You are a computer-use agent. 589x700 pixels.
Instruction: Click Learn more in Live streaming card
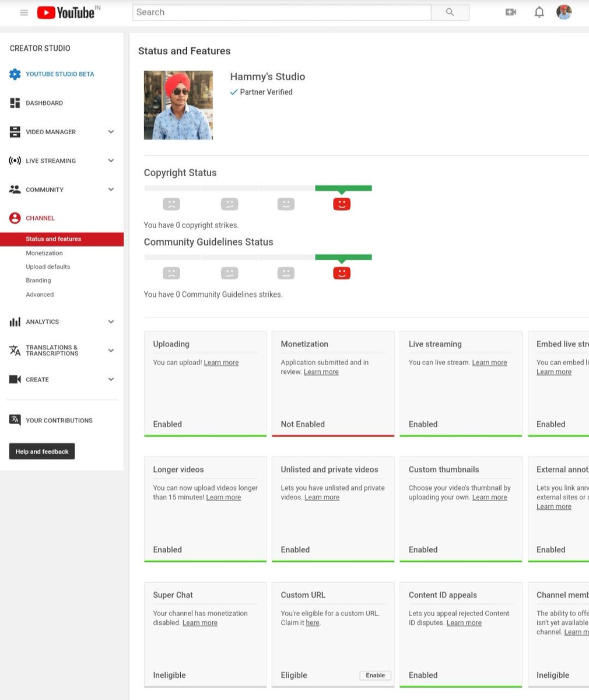tap(489, 363)
